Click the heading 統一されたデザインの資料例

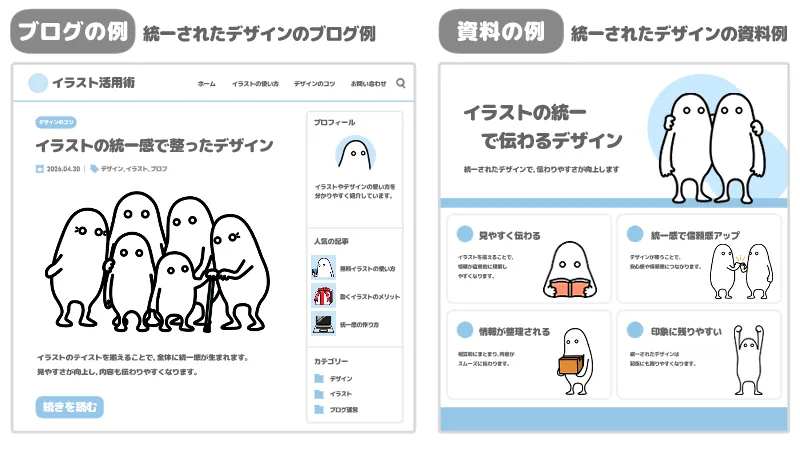(679, 34)
